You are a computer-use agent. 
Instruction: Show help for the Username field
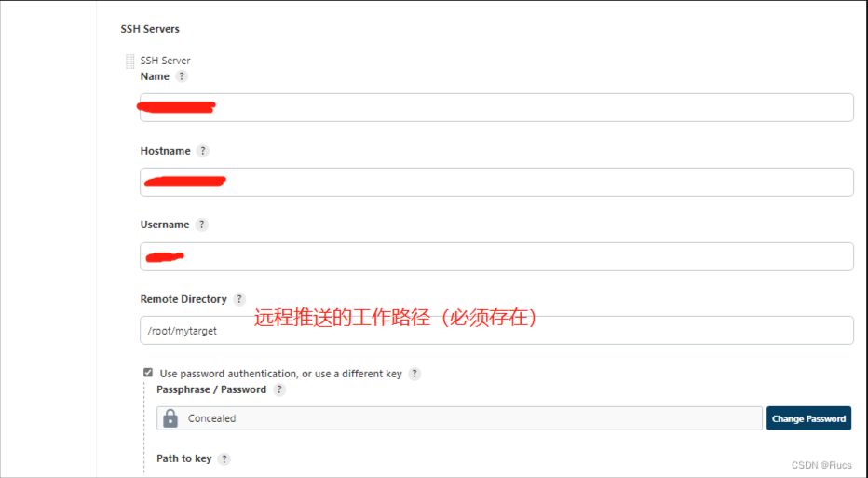click(x=201, y=225)
